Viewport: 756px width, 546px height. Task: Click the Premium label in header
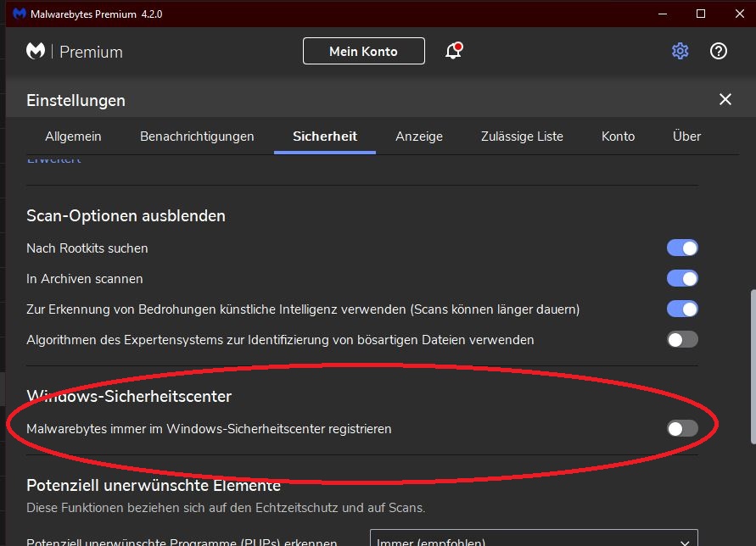91,52
